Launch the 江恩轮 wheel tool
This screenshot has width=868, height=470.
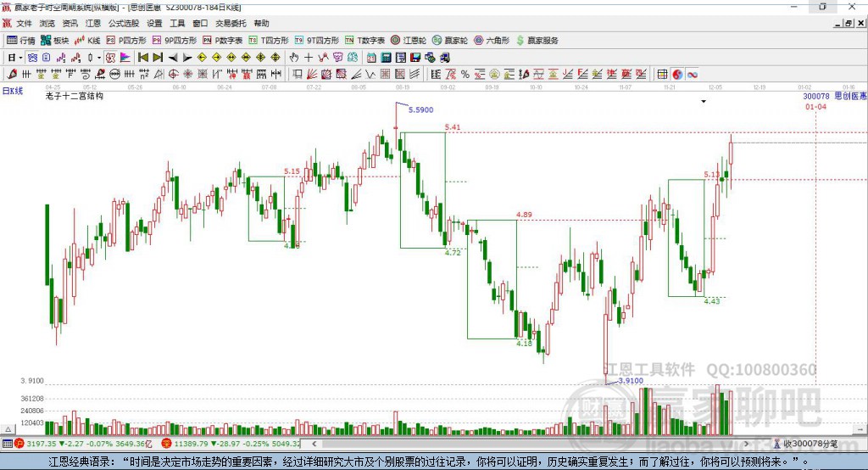pyautogui.click(x=409, y=40)
